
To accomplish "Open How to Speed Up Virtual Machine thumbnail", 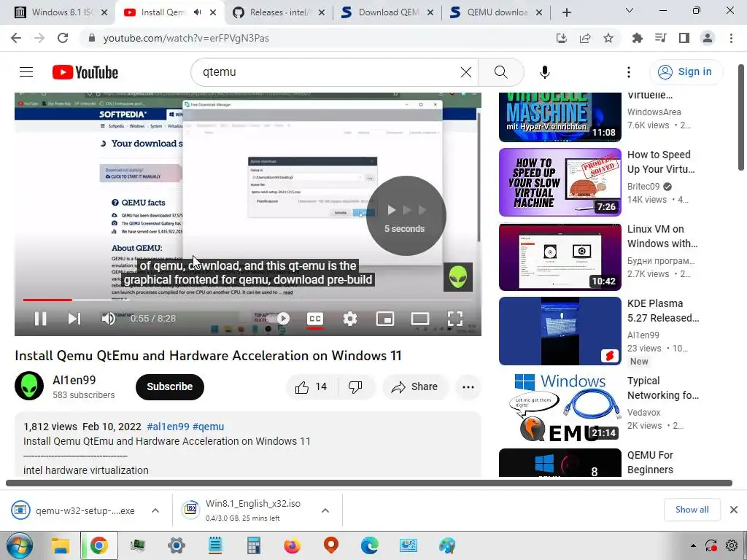I will tap(560, 182).
